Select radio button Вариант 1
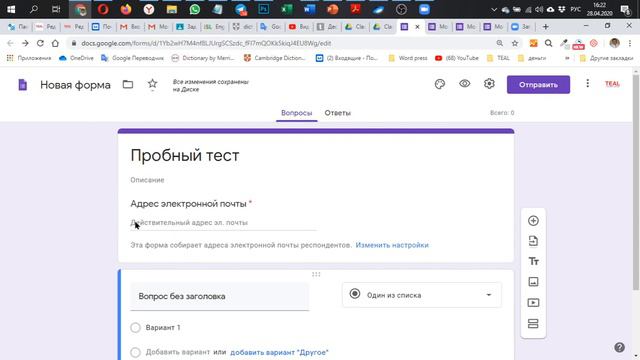 point(136,327)
